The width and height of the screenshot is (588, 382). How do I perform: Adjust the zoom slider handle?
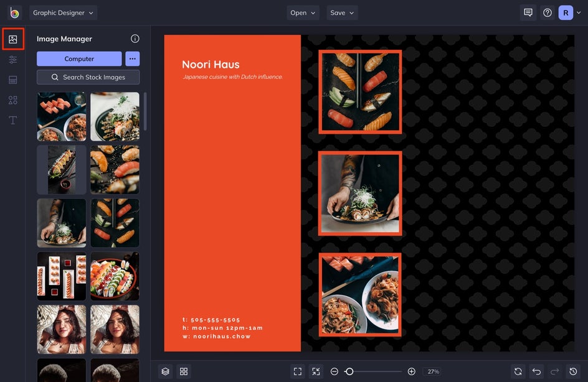[x=349, y=371]
